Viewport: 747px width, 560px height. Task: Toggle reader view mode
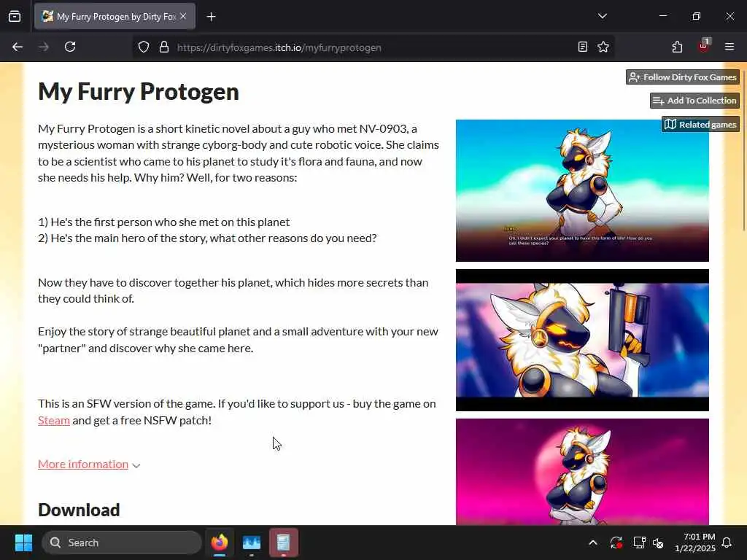pos(582,47)
